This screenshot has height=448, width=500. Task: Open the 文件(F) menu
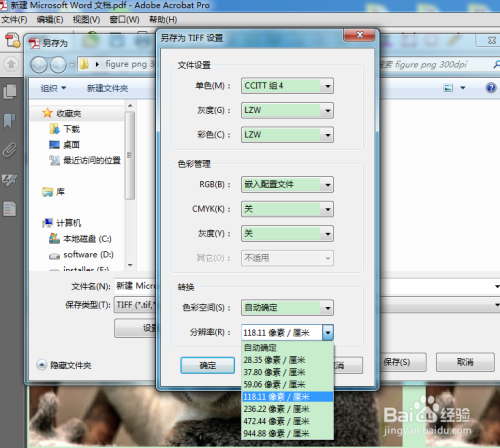point(14,20)
